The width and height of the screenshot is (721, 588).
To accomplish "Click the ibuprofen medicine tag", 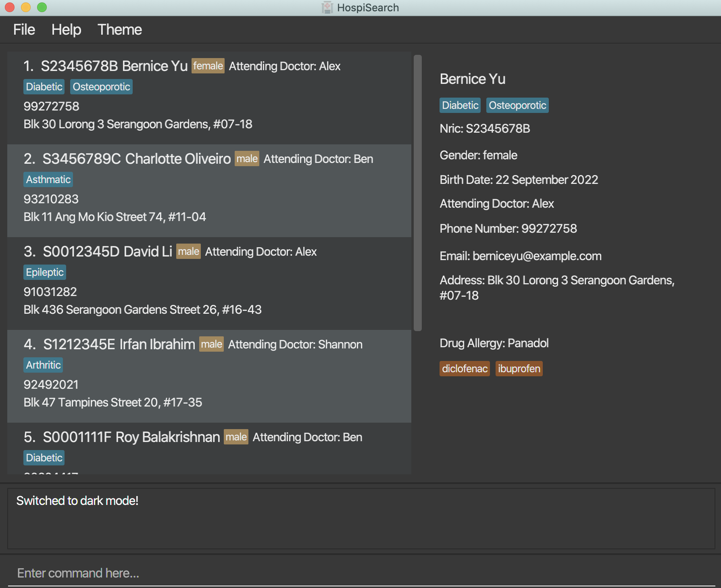I will coord(519,369).
